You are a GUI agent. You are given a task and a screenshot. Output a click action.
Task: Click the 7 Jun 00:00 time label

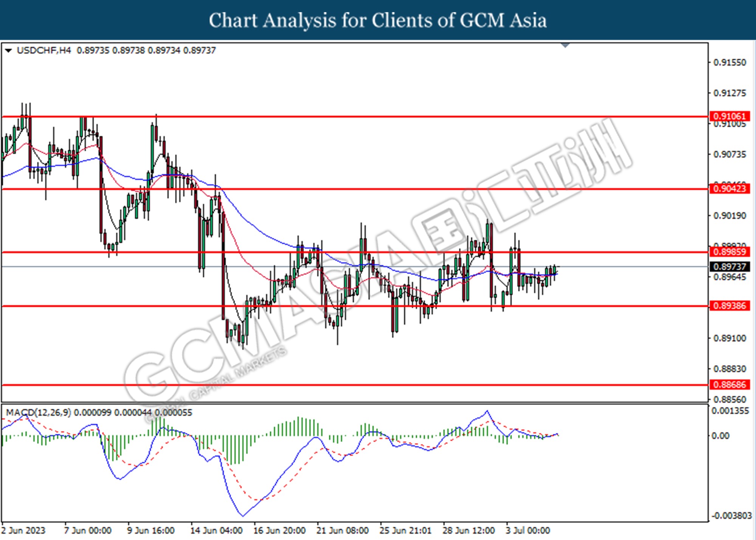(x=88, y=531)
